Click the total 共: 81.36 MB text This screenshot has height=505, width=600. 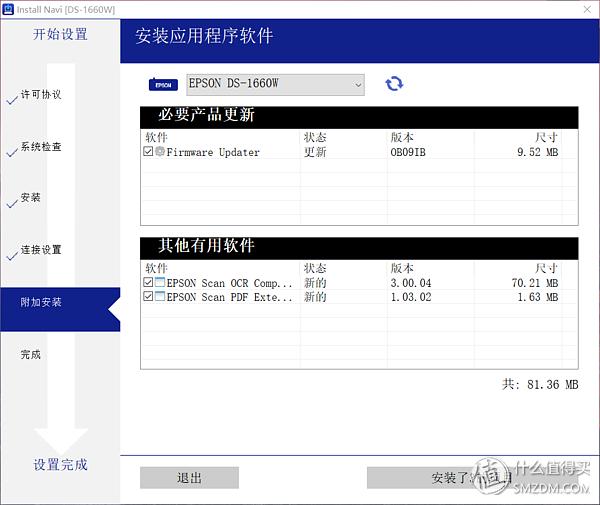pos(540,384)
